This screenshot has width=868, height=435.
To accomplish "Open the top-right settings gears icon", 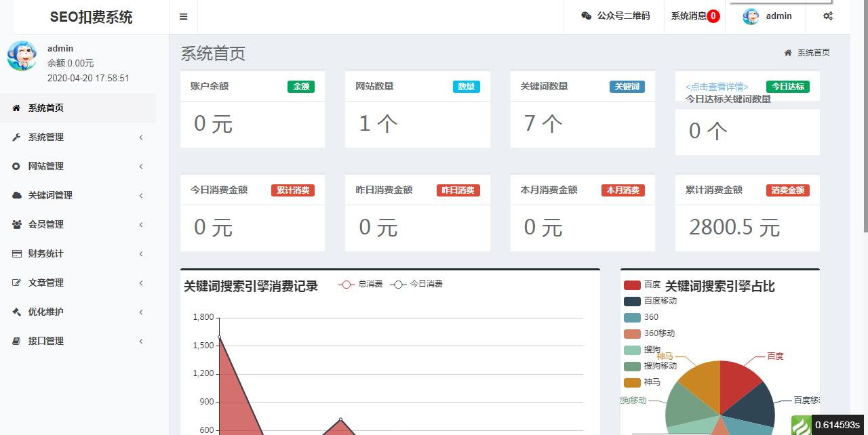I will 828,16.
